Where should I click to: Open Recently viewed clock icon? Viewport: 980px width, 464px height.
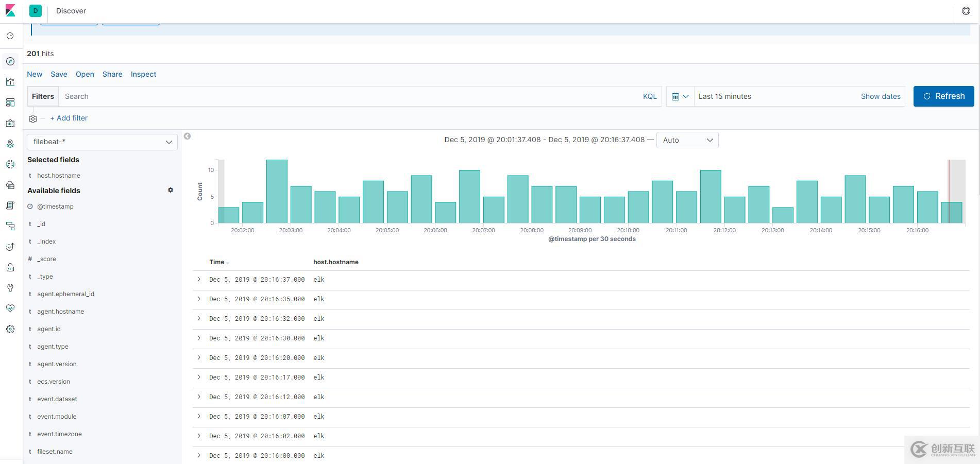click(10, 36)
